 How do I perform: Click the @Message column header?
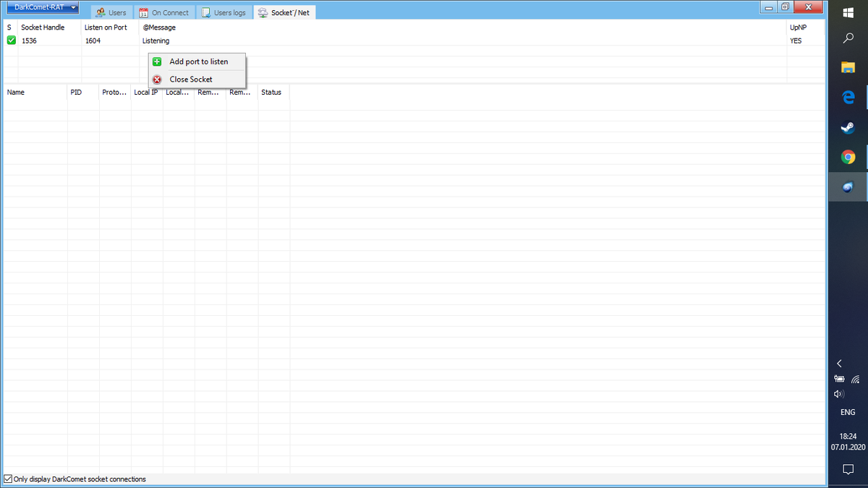[x=463, y=27]
